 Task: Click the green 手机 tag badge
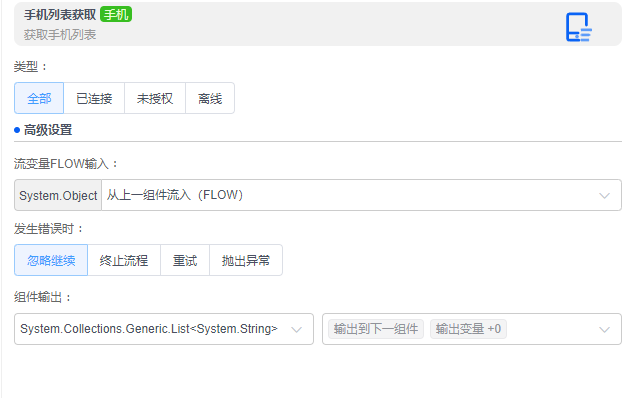pos(116,15)
